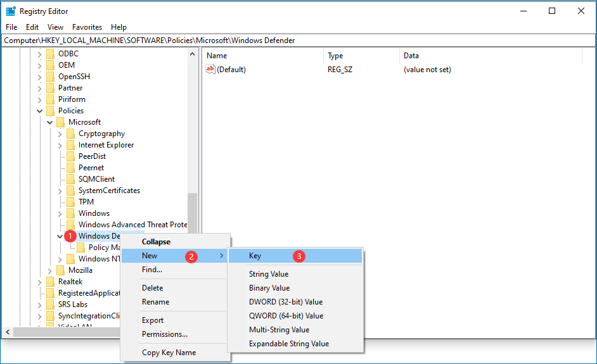Click the Policy Manager subfolder icon

[x=80, y=248]
